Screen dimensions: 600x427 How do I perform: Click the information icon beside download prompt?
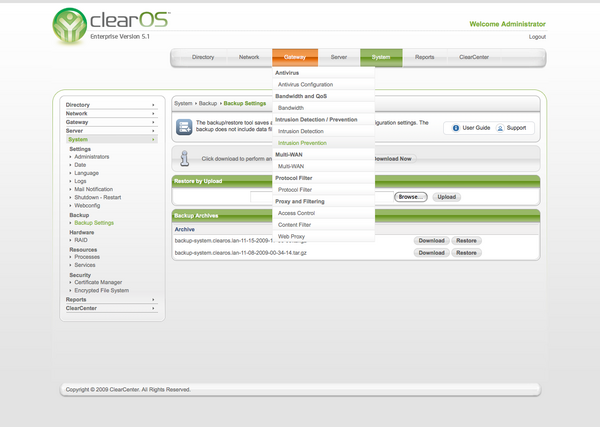[185, 158]
